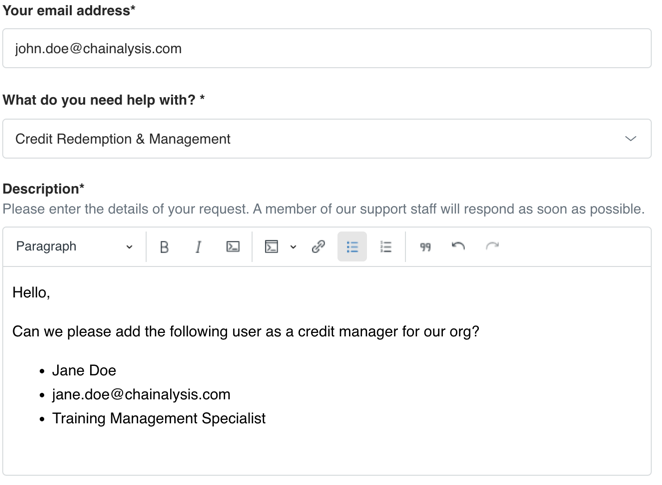Insert inline code using the code icon
Screen dimensions: 662x485
233,247
